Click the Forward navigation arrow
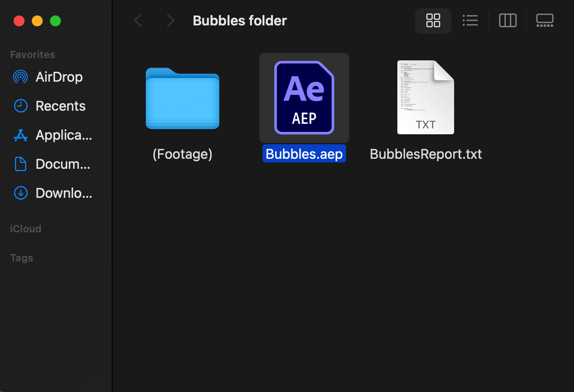This screenshot has height=392, width=574. pos(170,20)
